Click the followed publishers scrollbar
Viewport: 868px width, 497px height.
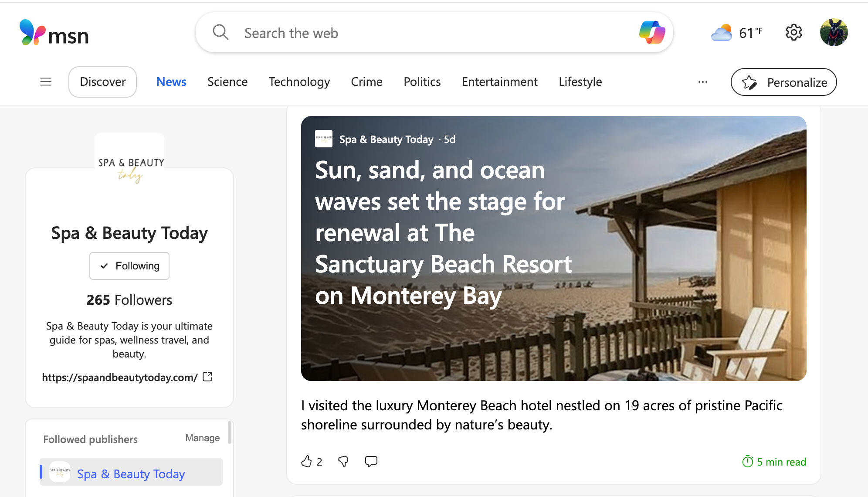[230, 432]
